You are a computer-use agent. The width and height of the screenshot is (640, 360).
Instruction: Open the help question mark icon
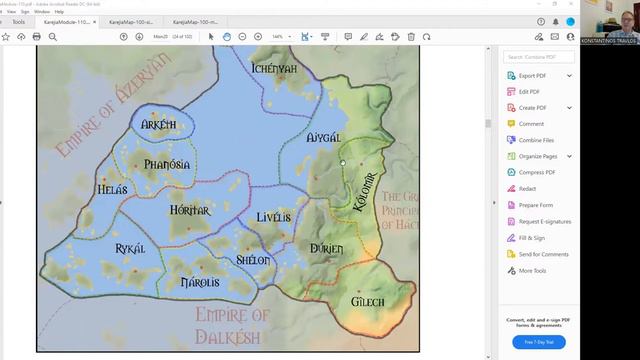[x=541, y=22]
